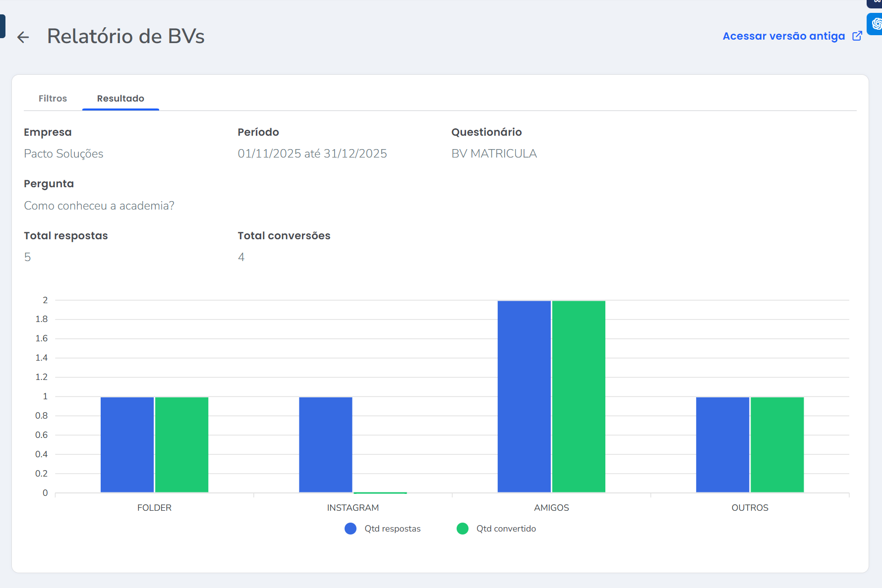
Task: Click the green Qtd convertido legend circle
Action: [463, 529]
